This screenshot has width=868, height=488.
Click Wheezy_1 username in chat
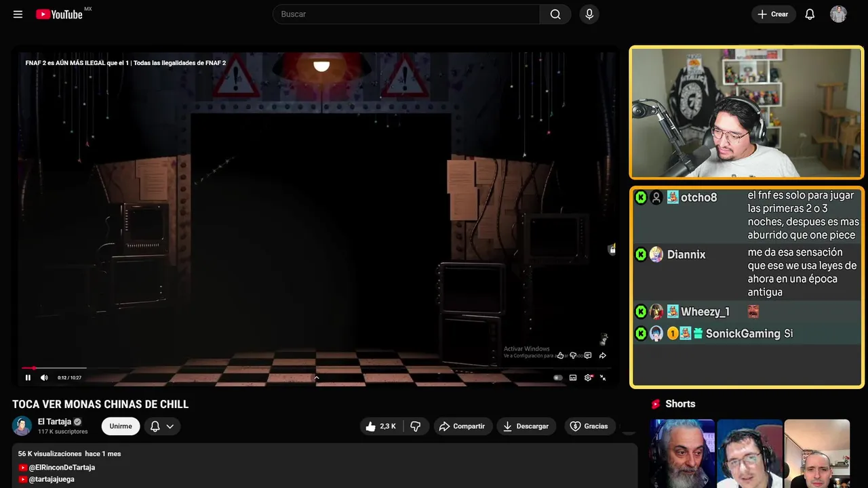705,312
